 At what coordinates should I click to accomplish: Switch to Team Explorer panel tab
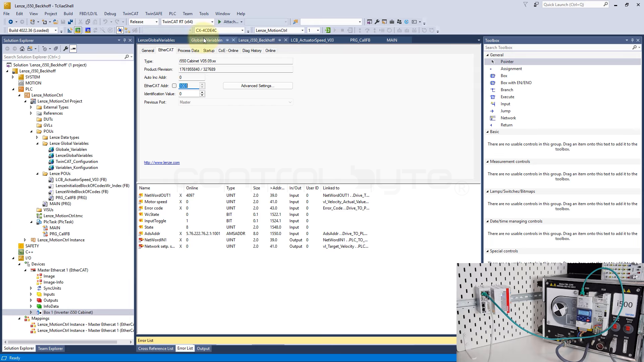click(50, 349)
